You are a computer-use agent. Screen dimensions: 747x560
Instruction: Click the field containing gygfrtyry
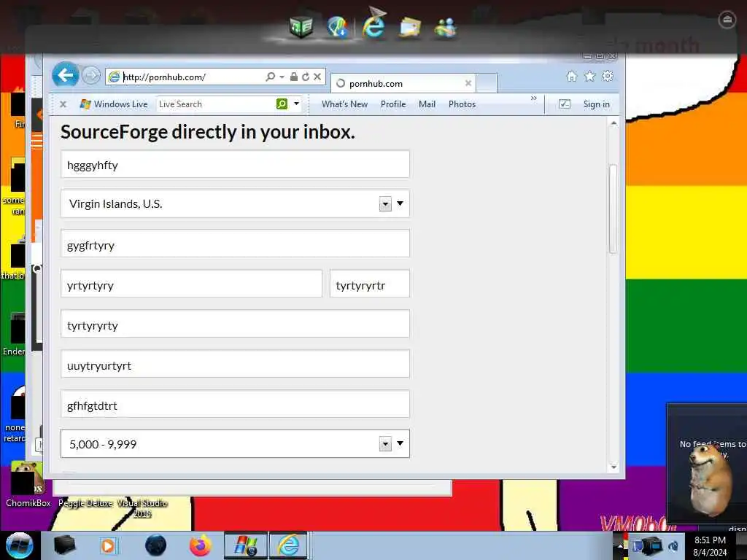click(x=236, y=244)
